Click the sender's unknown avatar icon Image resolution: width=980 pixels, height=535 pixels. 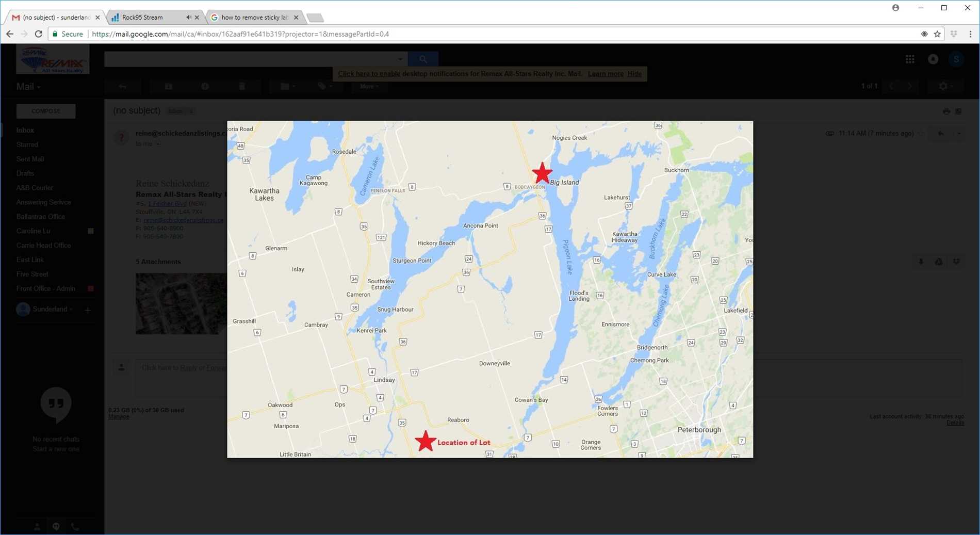point(122,137)
